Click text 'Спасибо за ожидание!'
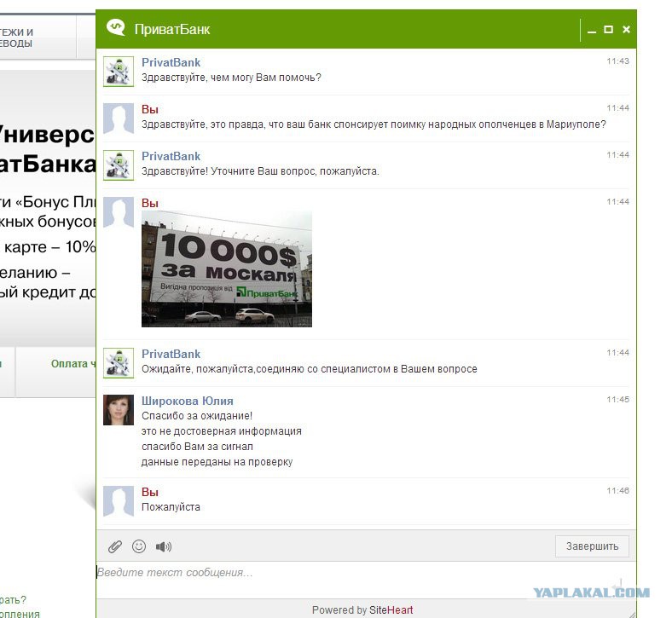672x618 pixels. tap(197, 416)
